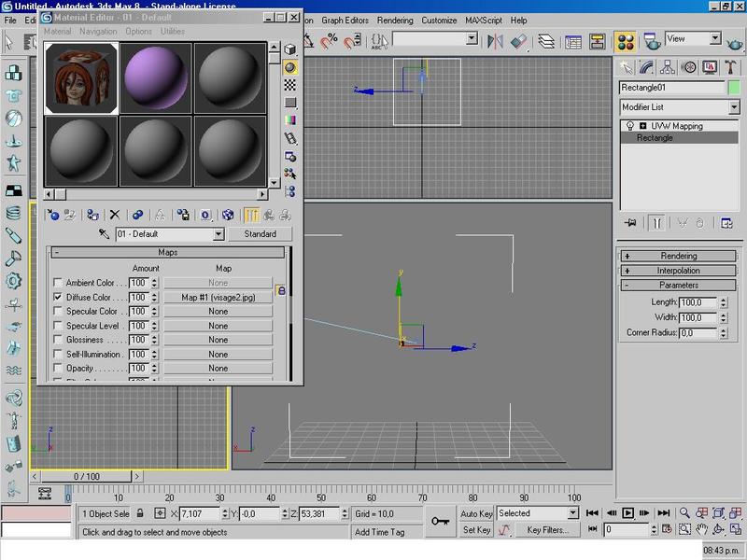This screenshot has width=747, height=560.
Task: Open the File menu
Action: pyautogui.click(x=10, y=21)
